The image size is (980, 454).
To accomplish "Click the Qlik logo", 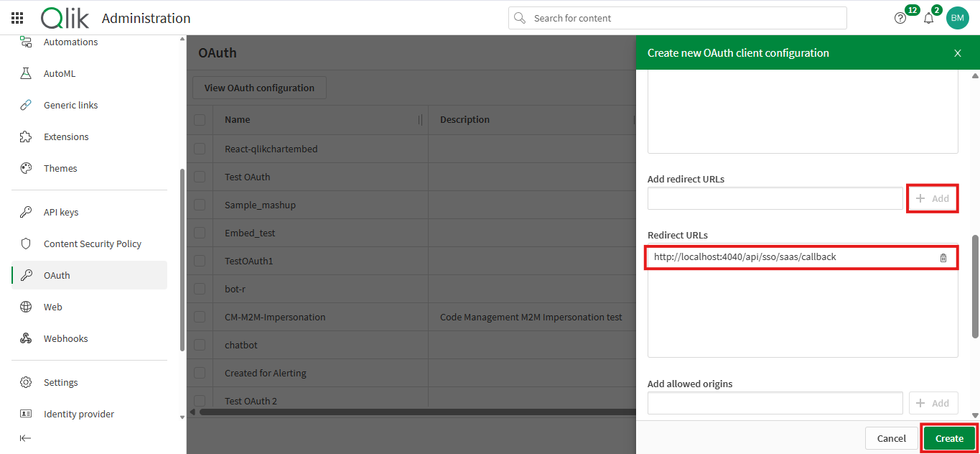I will [65, 17].
